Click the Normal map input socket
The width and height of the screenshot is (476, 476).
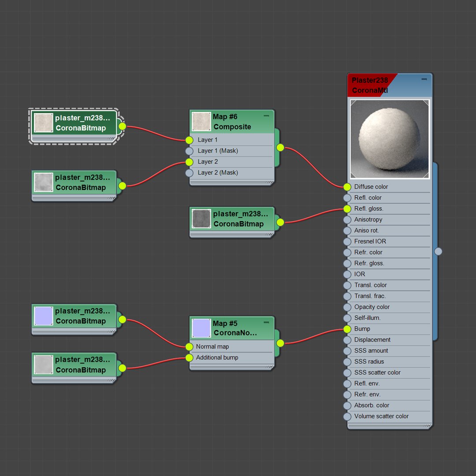[x=189, y=347]
